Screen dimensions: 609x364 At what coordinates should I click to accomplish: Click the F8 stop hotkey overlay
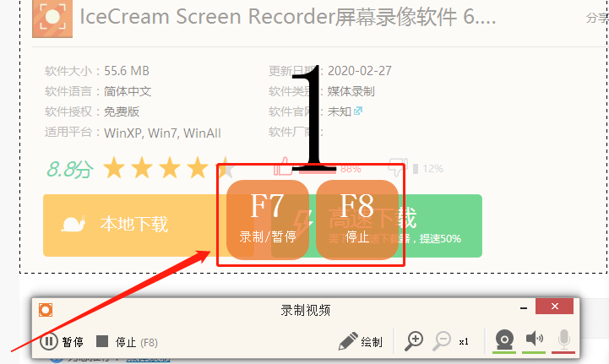[x=357, y=219]
